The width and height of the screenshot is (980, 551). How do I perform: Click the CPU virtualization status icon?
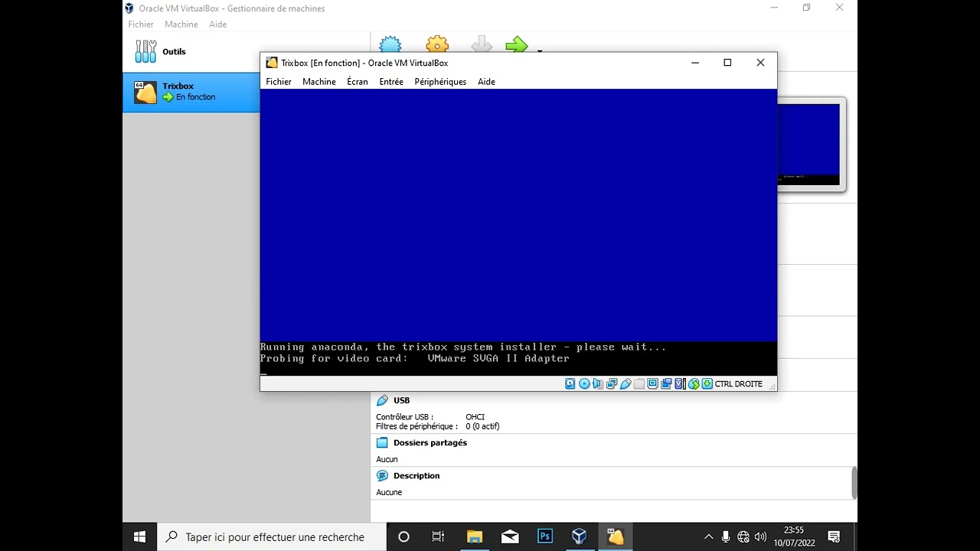pyautogui.click(x=680, y=384)
